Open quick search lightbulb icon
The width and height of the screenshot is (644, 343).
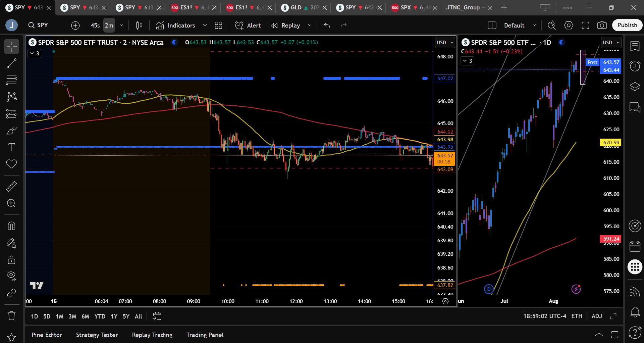coord(551,25)
